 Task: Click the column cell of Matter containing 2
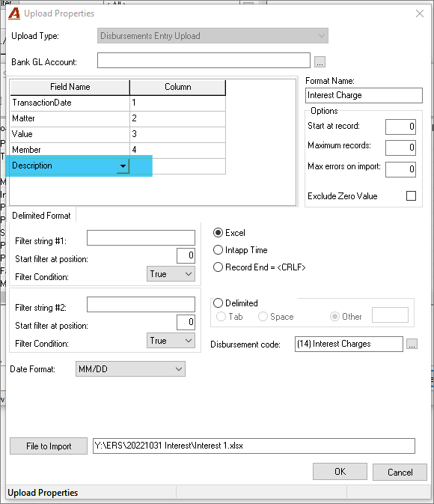pyautogui.click(x=177, y=118)
